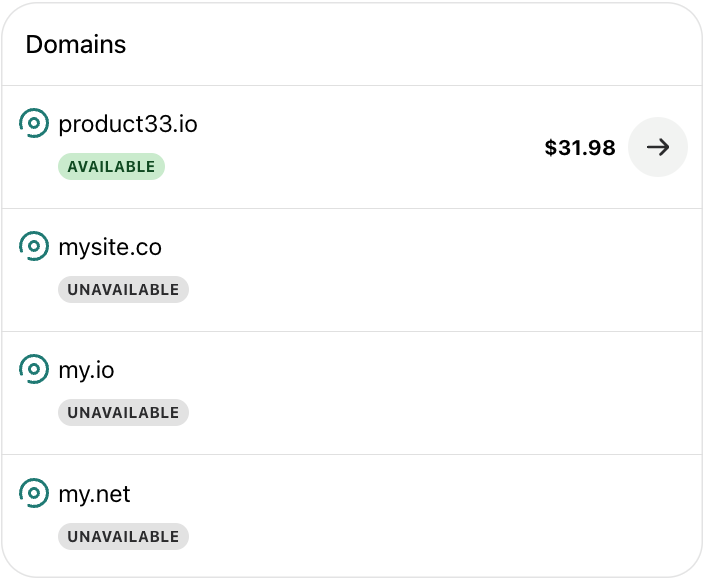Click the UNAVAILABLE badge under my.net
The image size is (706, 581).
coord(123,537)
